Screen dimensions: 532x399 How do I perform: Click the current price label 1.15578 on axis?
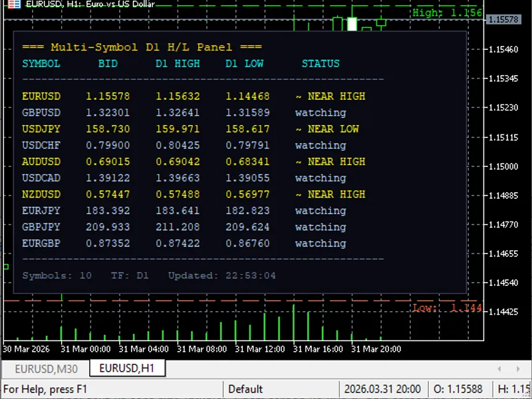coord(504,19)
